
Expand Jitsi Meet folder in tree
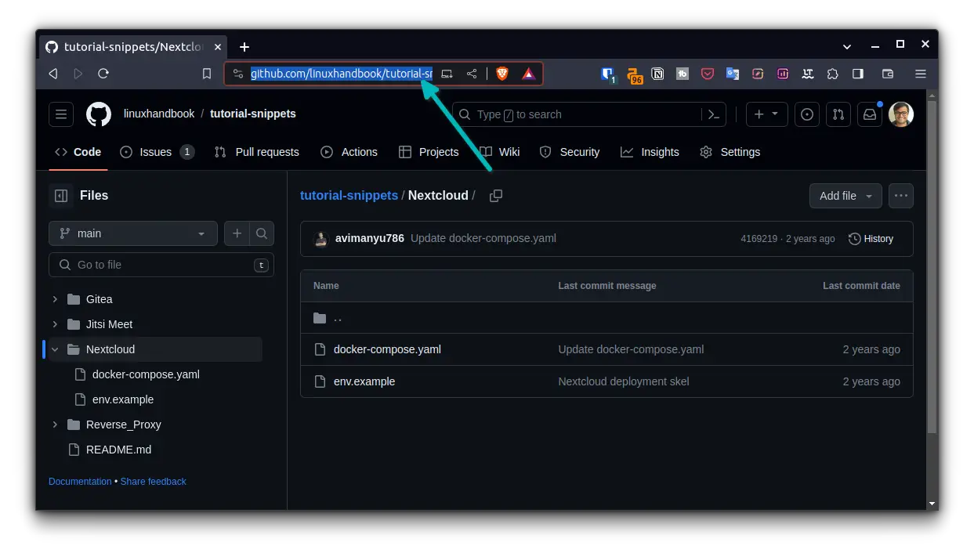(x=55, y=324)
